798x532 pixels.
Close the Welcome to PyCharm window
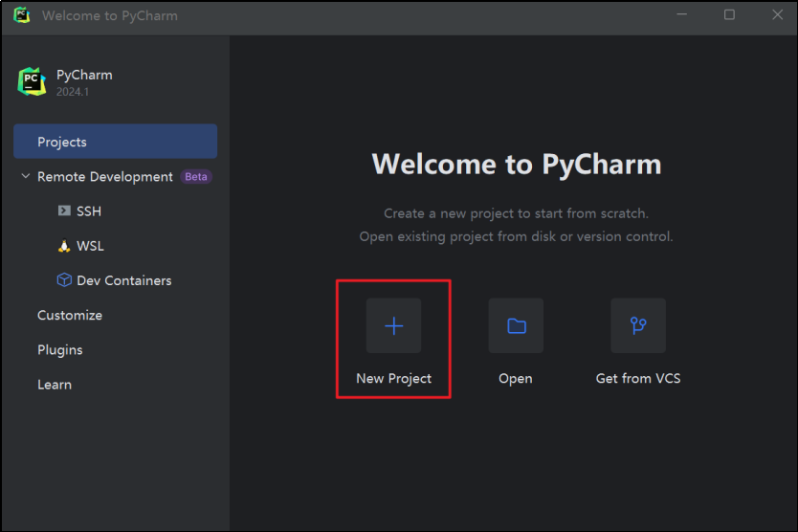tap(777, 14)
